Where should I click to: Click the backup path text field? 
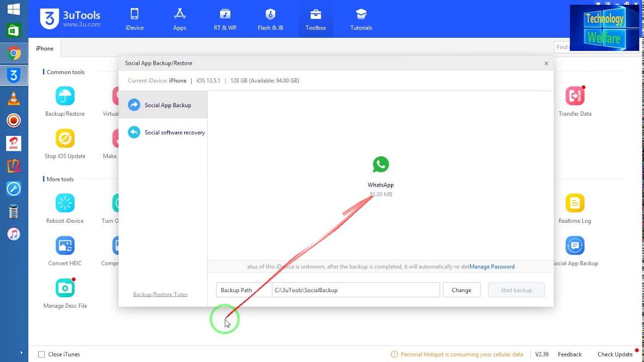coord(355,290)
